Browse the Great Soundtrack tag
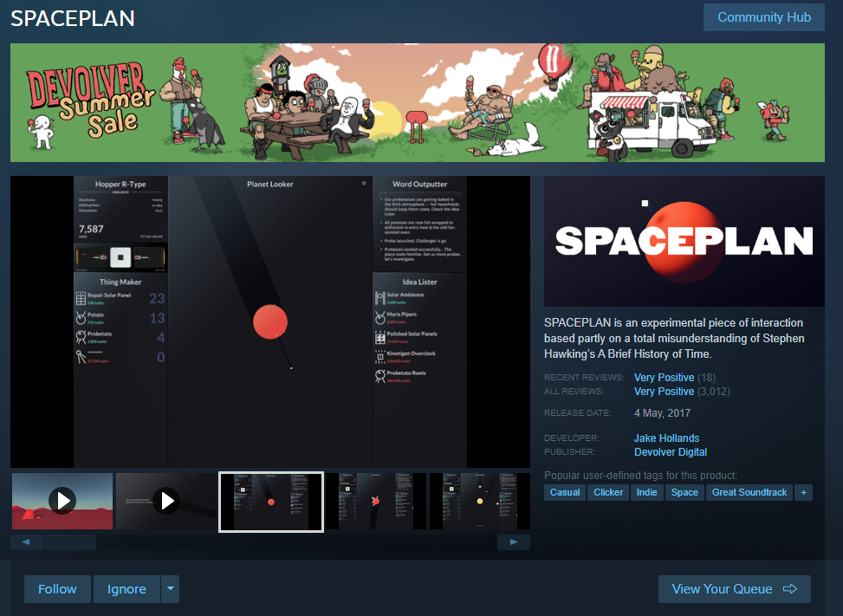 749,492
